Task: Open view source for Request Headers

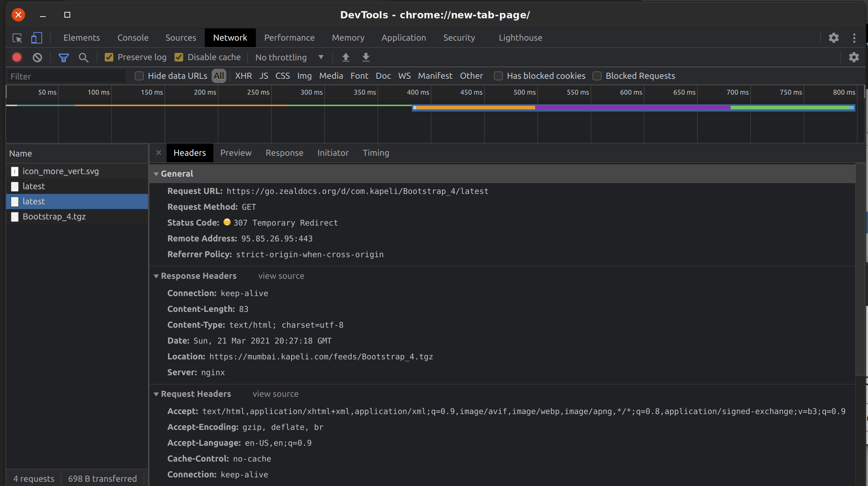Action: point(275,394)
